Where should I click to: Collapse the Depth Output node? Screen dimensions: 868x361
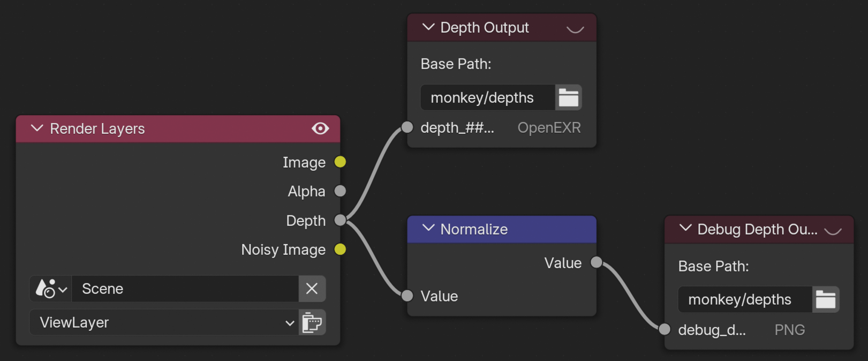428,27
